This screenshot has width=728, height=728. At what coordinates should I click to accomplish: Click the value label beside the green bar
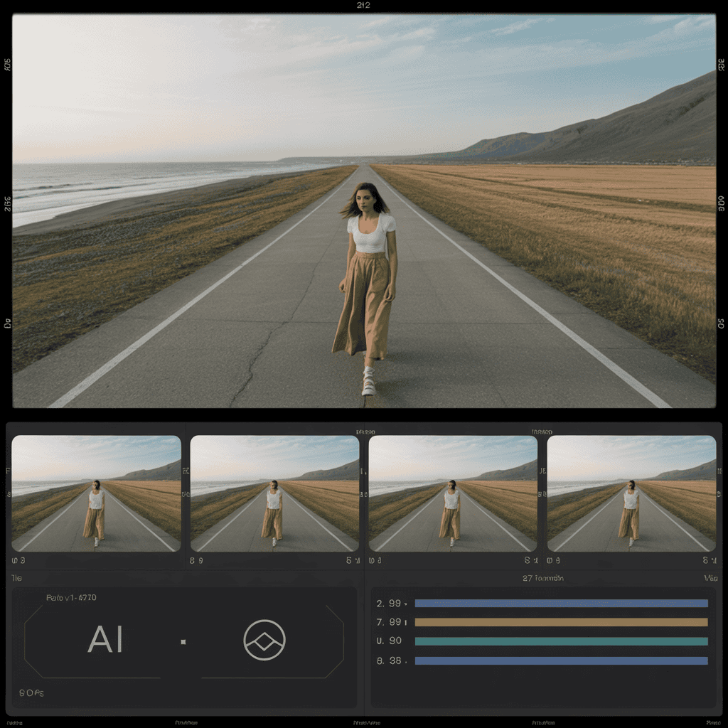click(x=389, y=641)
